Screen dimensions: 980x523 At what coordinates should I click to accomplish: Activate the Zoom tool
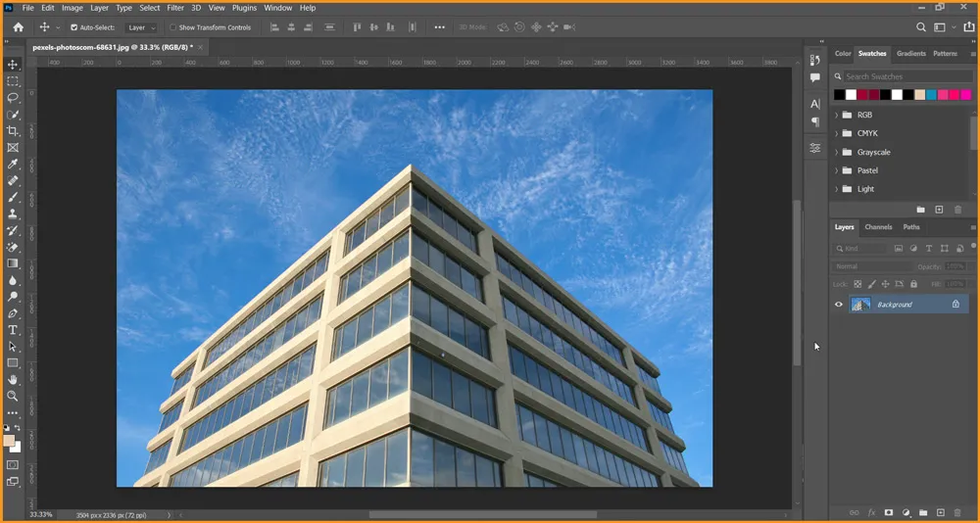(x=13, y=396)
